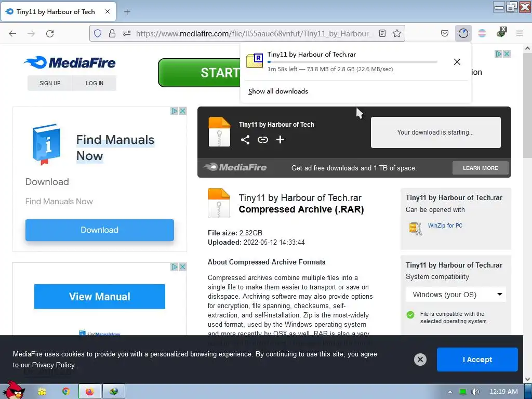Viewport: 532px width, 399px height.
Task: Click the View Manual button
Action: pyautogui.click(x=99, y=297)
